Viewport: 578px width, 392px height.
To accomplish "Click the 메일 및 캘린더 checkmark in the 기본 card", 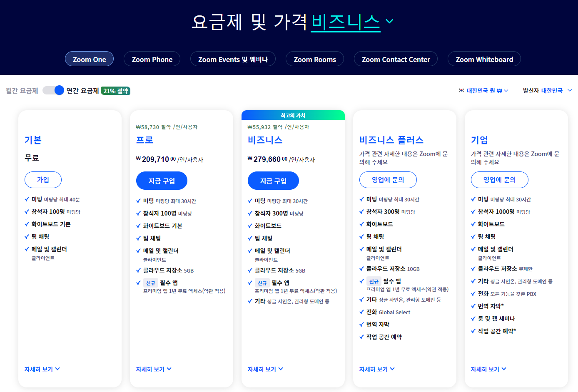I will tap(27, 249).
